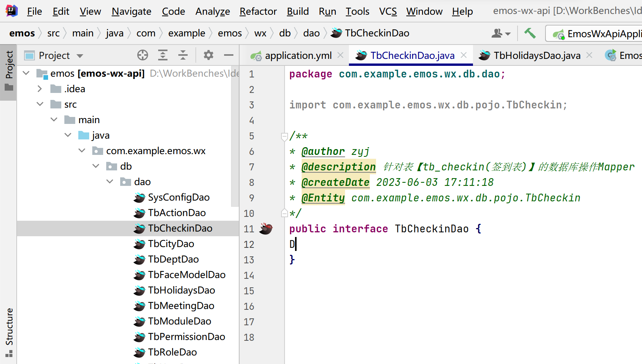Open the EmosWxApiApplication run configuration dropdown
The height and width of the screenshot is (364, 642).
point(594,34)
